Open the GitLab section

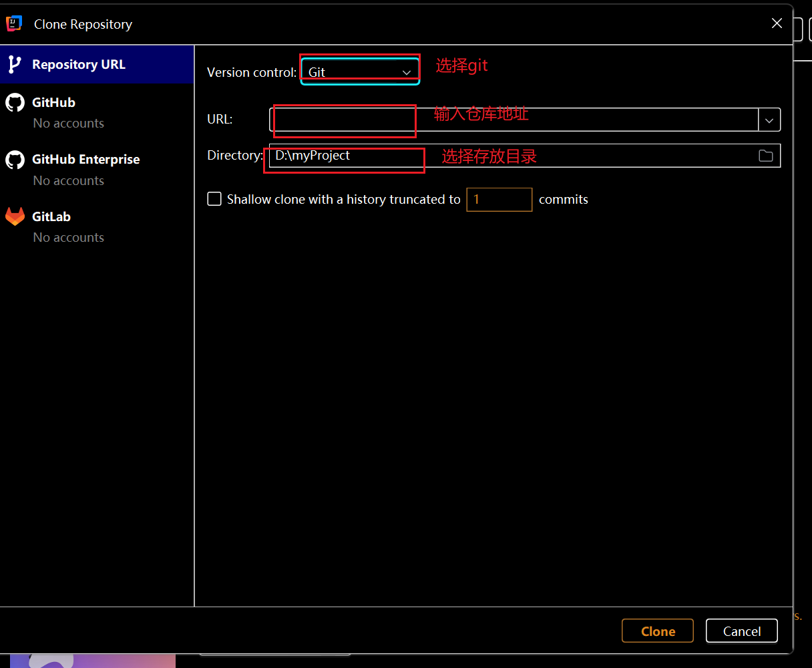pyautogui.click(x=97, y=226)
